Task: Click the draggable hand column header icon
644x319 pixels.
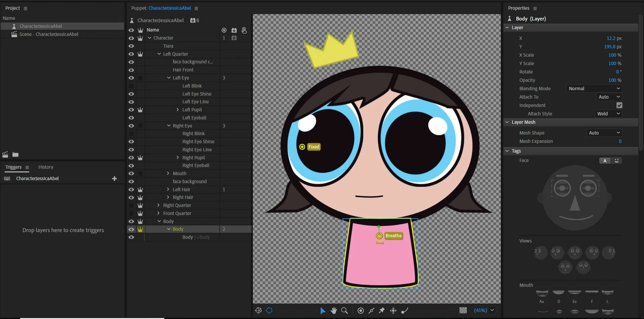Action: 244,30
